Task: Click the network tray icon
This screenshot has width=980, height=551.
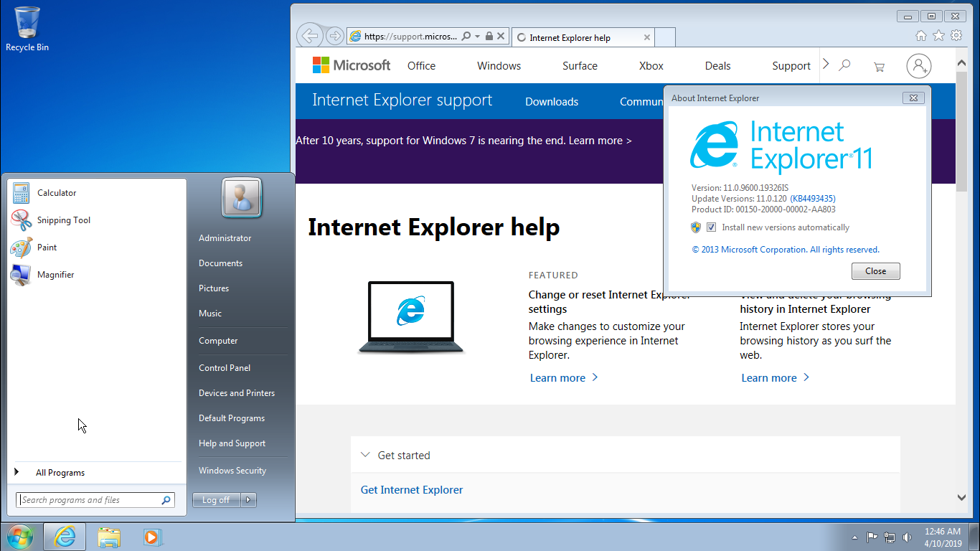Action: click(x=890, y=537)
